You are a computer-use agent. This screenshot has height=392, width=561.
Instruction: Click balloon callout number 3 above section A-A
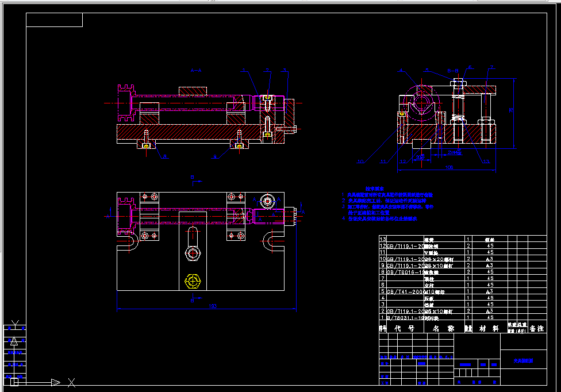[x=285, y=71]
